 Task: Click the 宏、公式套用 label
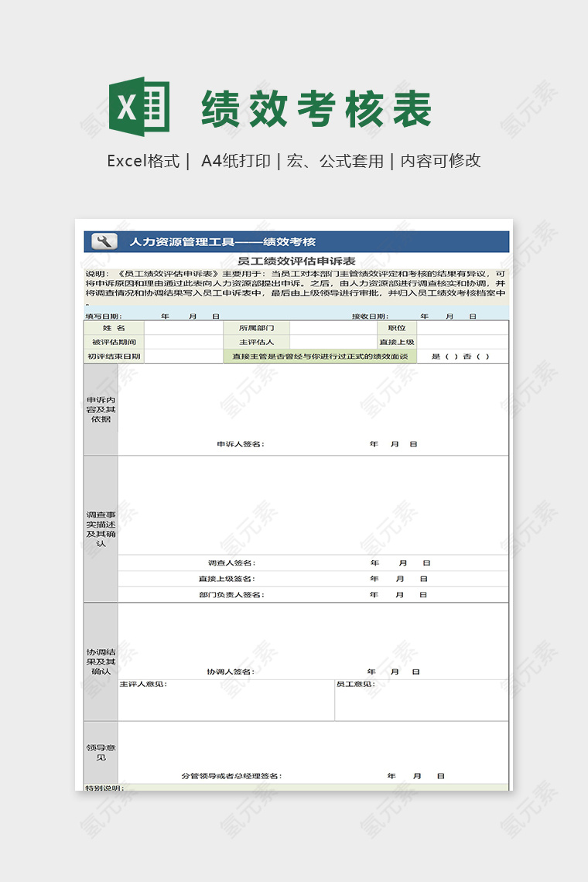[335, 161]
